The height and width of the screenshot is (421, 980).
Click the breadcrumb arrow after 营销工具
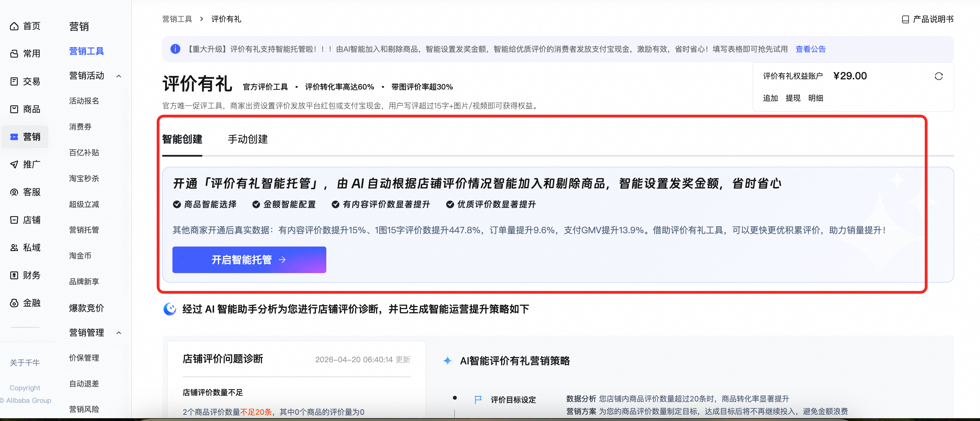click(x=201, y=19)
